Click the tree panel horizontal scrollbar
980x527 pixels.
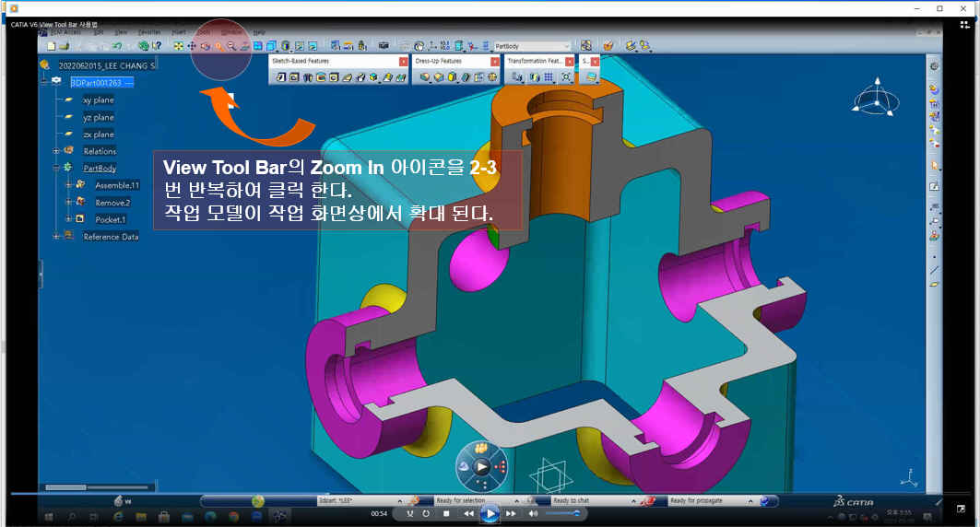click(x=97, y=487)
